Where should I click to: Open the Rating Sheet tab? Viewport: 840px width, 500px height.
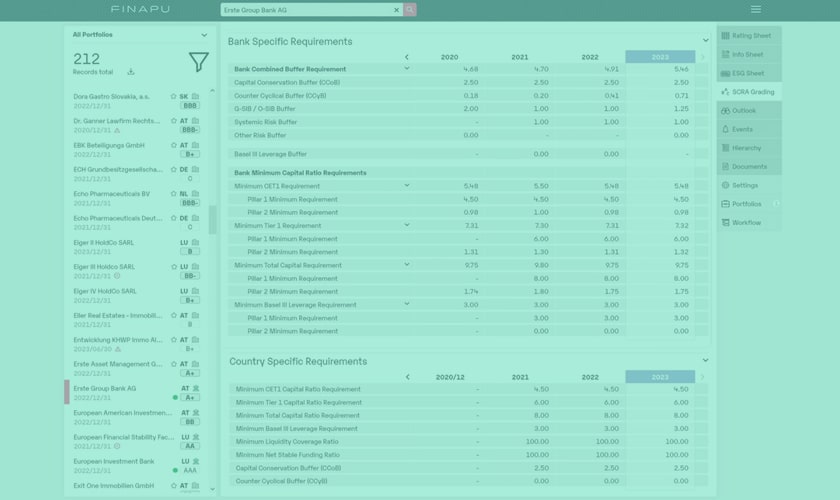tap(749, 35)
